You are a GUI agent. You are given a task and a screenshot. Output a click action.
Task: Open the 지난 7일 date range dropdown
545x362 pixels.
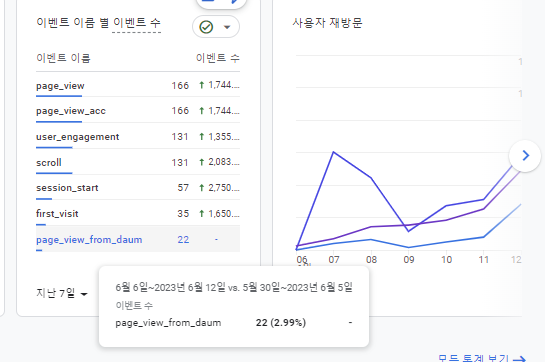[62, 293]
